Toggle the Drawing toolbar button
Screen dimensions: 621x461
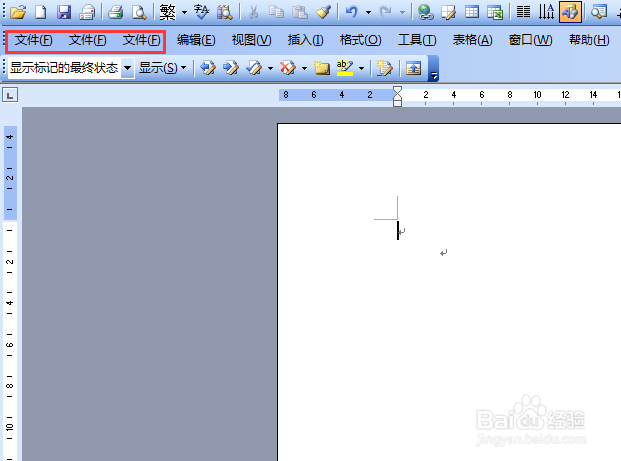[x=570, y=12]
